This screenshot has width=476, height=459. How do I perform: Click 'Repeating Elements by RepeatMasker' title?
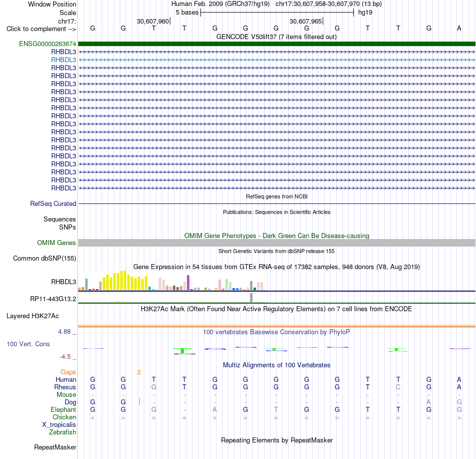point(277,440)
